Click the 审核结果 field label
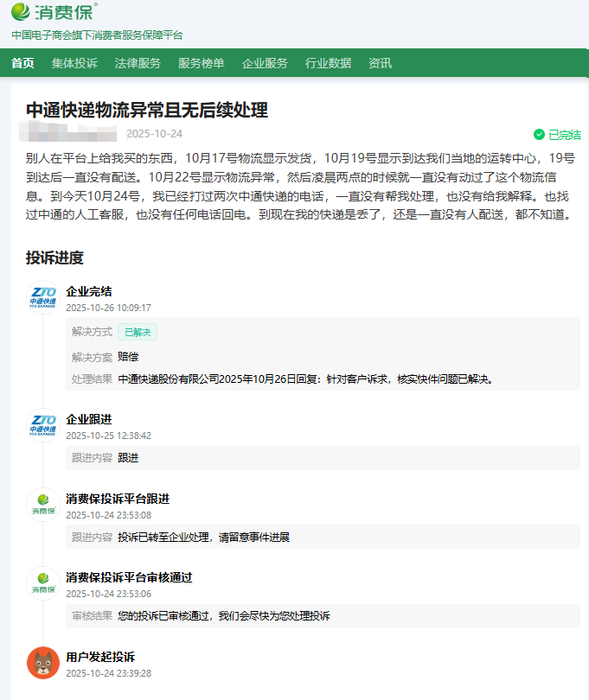This screenshot has width=589, height=700. pos(92,616)
